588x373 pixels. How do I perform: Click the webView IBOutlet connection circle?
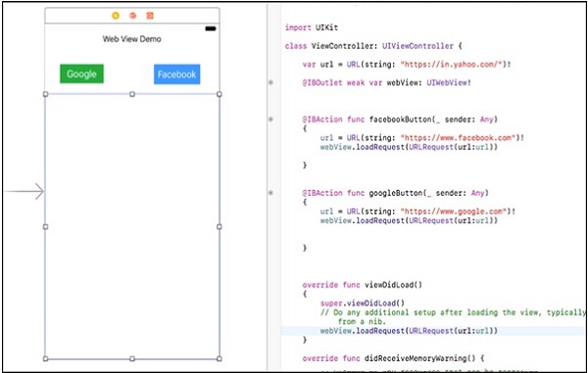click(270, 82)
